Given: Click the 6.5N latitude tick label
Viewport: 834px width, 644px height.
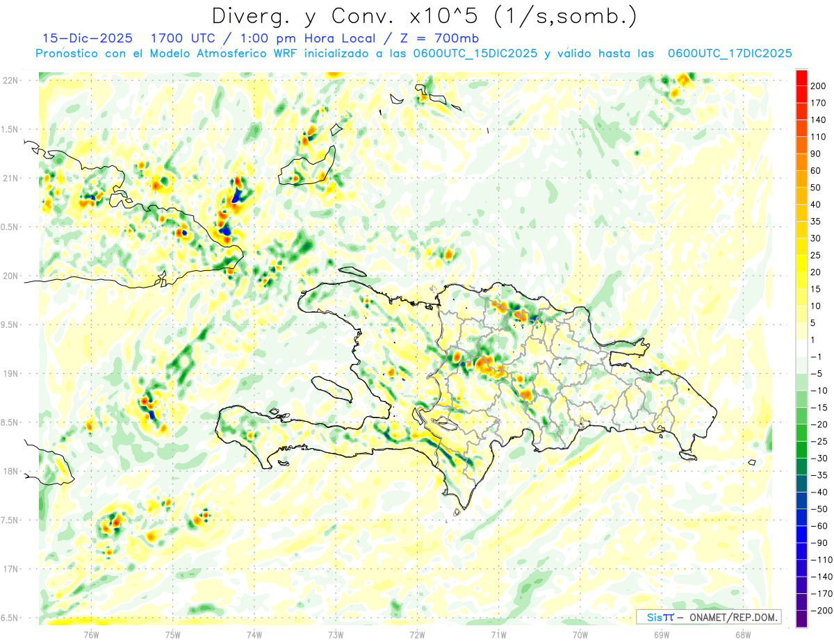Looking at the screenshot, I should pos(10,618).
